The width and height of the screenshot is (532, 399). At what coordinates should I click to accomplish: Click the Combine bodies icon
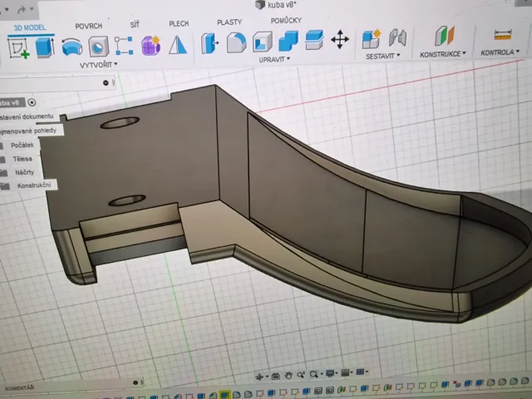coord(288,41)
